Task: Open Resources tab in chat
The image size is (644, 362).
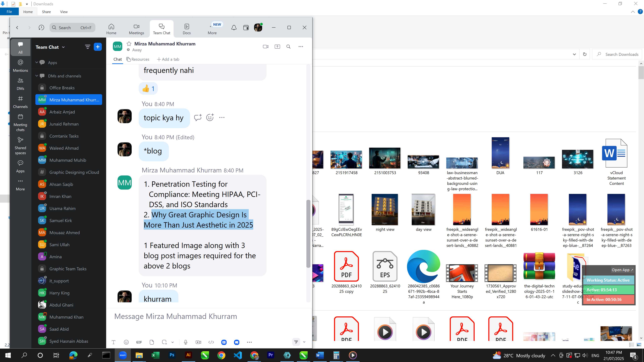Action: pos(138,59)
